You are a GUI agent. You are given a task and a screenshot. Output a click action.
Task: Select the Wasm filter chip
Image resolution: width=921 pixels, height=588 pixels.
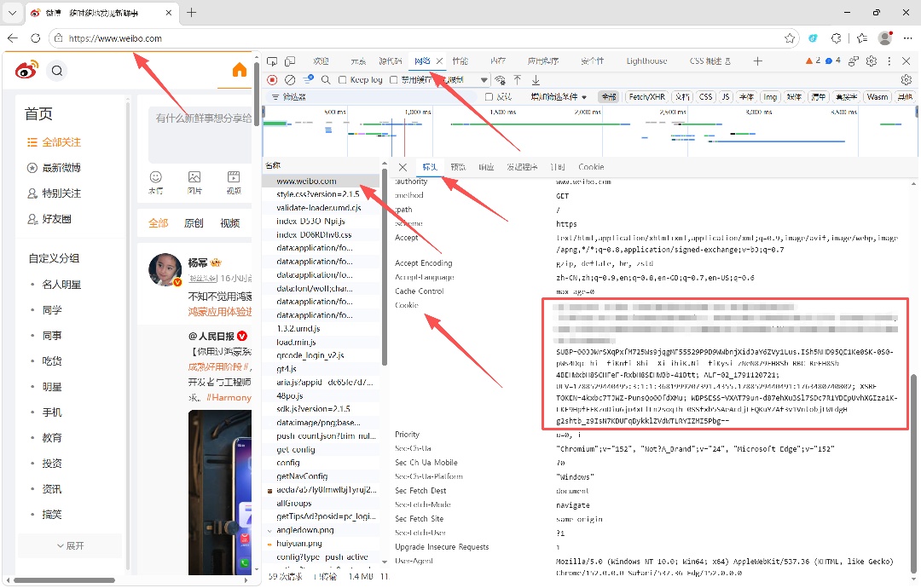pos(877,97)
